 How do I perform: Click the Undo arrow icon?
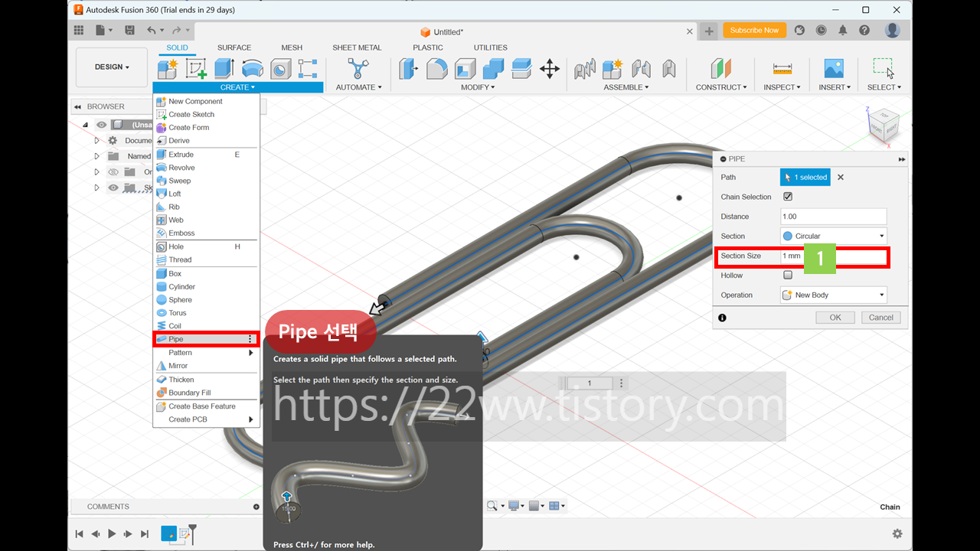[x=151, y=30]
